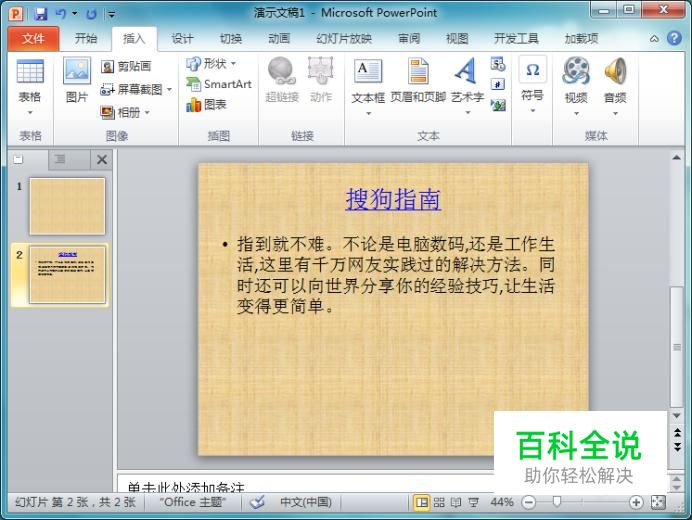This screenshot has width=692, height=520.
Task: Click the notes field 单击此处添加备注
Action: [186, 487]
